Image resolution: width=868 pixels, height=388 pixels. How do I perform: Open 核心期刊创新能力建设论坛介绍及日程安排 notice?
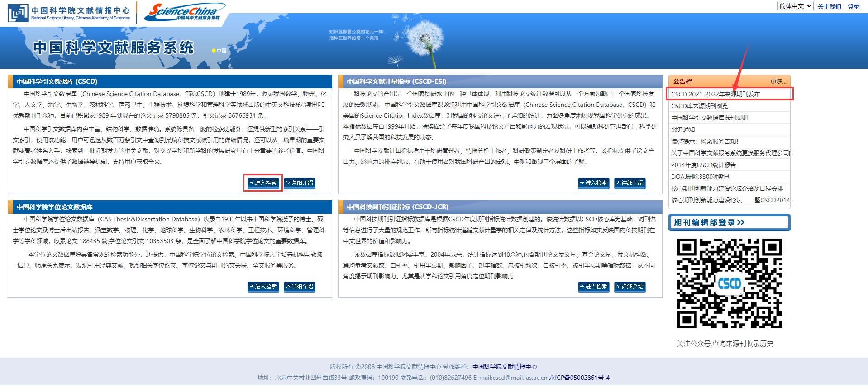[x=727, y=188]
